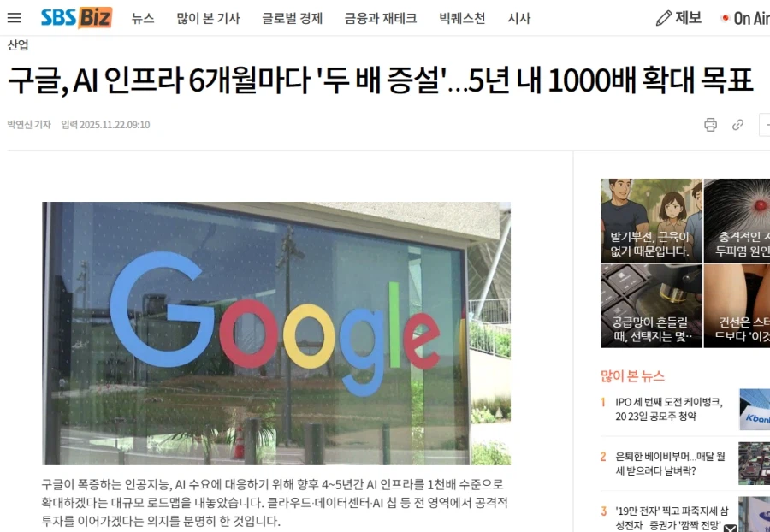770x532 pixels.
Task: Open 금융과 재테크 section
Action: [x=381, y=18]
